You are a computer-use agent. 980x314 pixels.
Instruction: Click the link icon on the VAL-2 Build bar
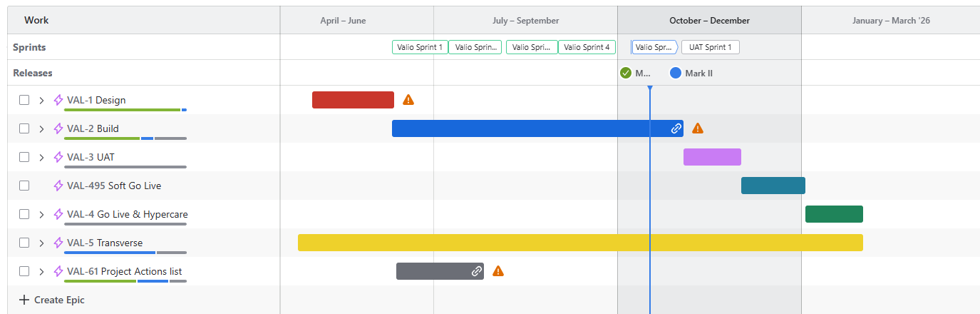(x=676, y=128)
